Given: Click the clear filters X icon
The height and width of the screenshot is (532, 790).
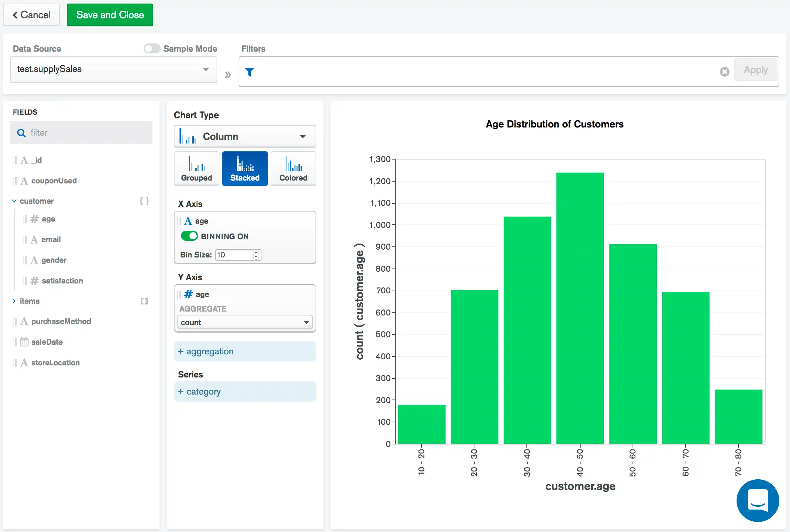Looking at the screenshot, I should click(x=725, y=71).
